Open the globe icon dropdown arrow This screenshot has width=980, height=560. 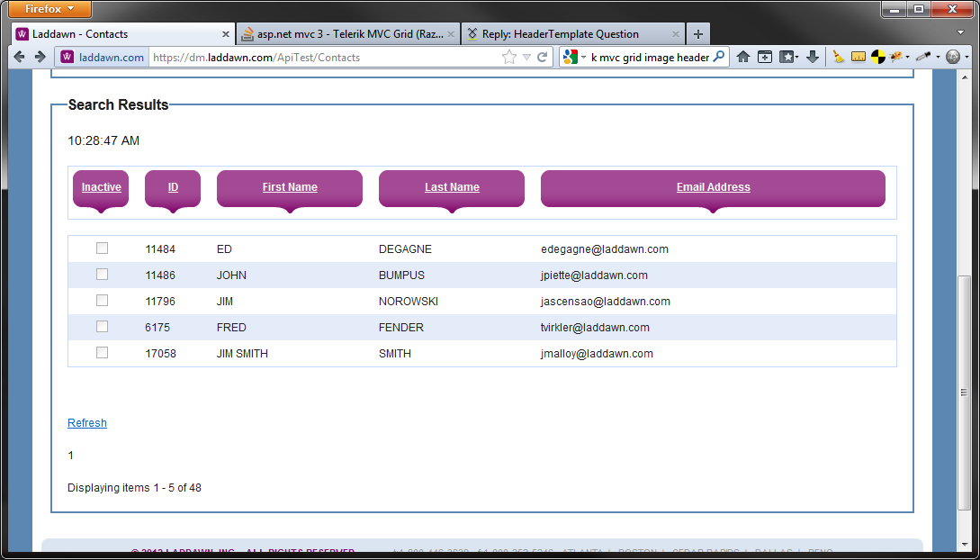967,58
